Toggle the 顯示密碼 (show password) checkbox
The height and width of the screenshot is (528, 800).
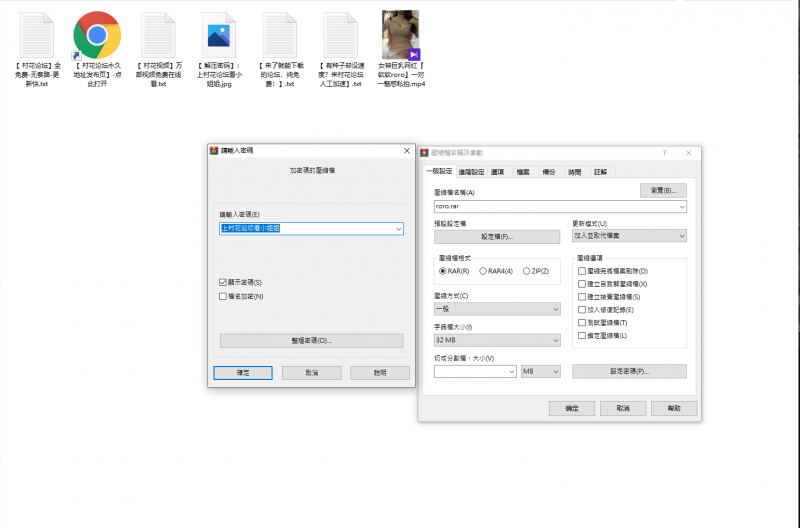click(223, 283)
